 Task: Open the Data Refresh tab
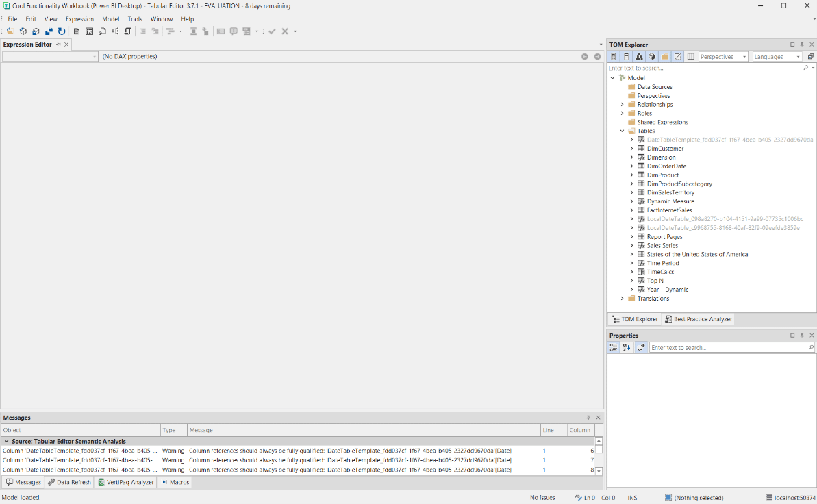point(69,482)
